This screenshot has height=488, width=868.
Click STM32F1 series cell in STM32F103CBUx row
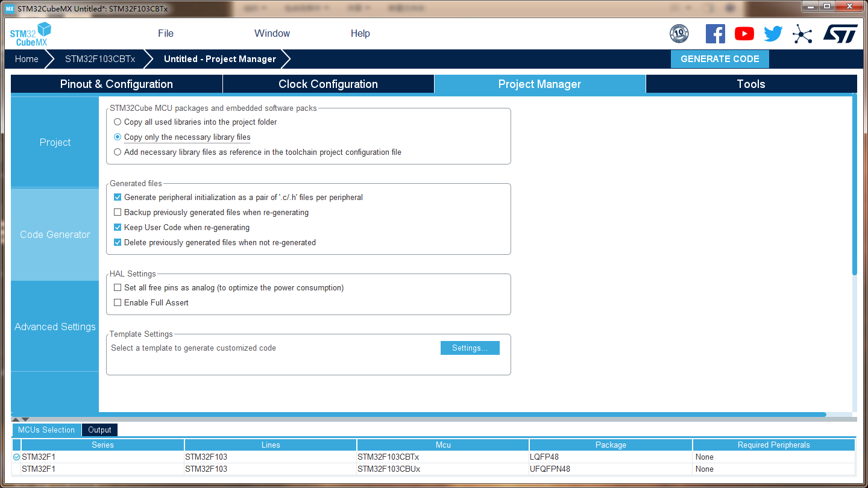tap(102, 469)
